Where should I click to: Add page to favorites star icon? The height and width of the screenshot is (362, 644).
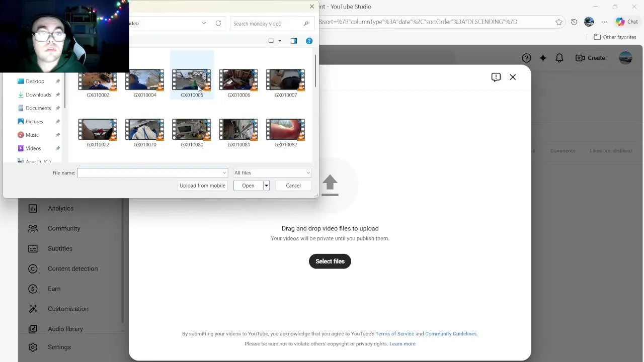pyautogui.click(x=559, y=22)
